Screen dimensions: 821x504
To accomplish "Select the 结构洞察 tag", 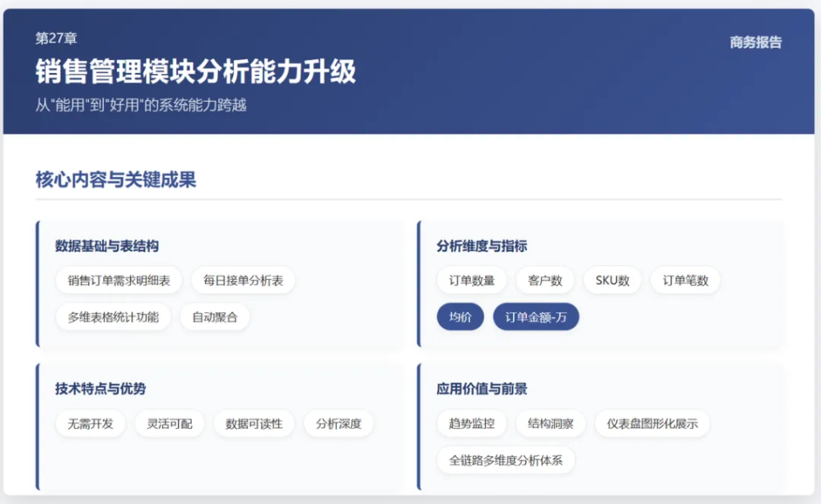I will [x=551, y=423].
